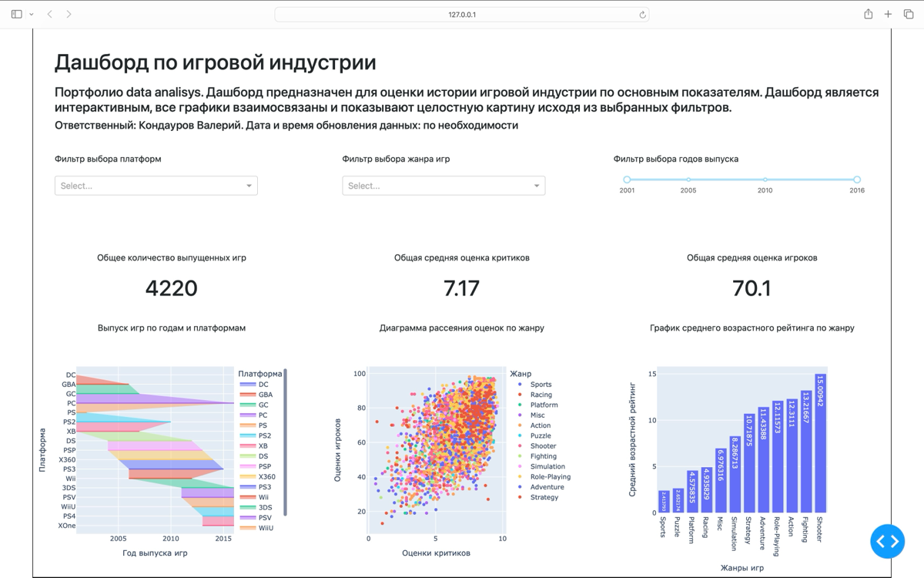Click the 2001 year slider handle
Screen dimensions: 924x578
[x=627, y=180]
